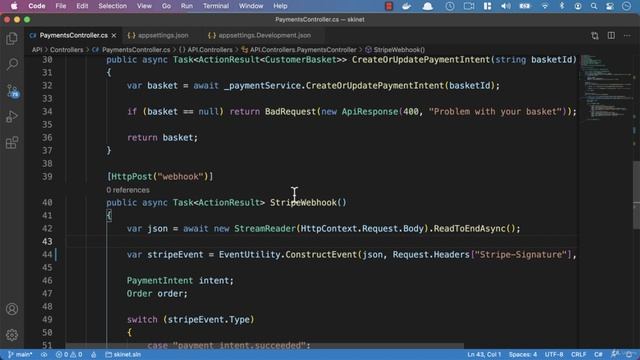Open the Manage gear icon
This screenshot has height=360, width=640.
pyautogui.click(x=12, y=335)
